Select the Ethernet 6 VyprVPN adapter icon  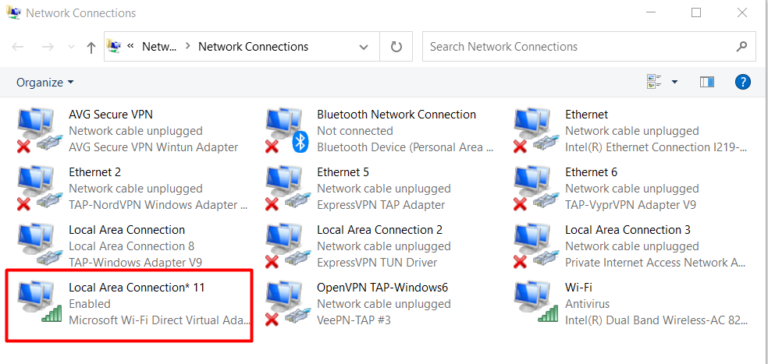point(536,188)
